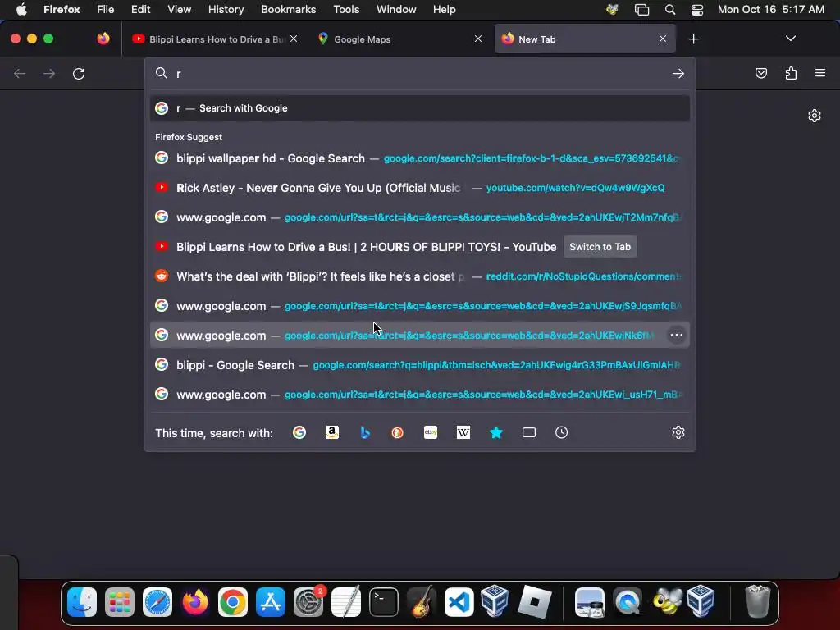Open the Bookmarks menu
Screen dimensions: 840x630
click(288, 10)
